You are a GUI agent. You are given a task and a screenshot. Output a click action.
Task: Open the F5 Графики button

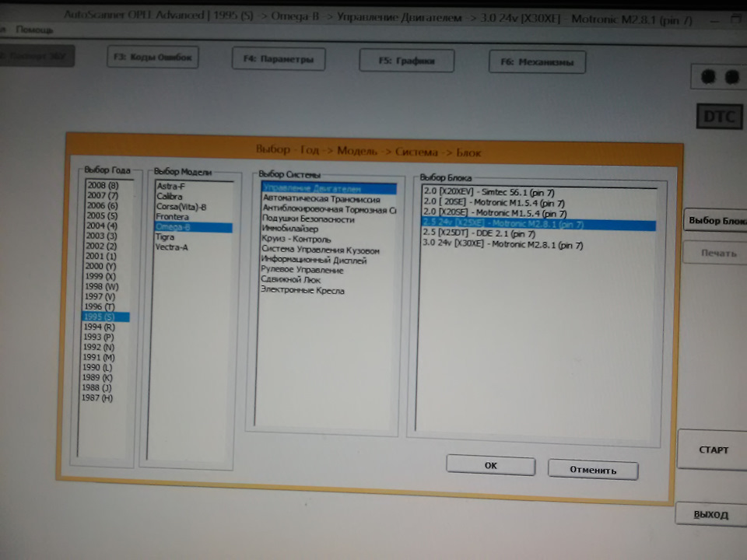pyautogui.click(x=406, y=61)
